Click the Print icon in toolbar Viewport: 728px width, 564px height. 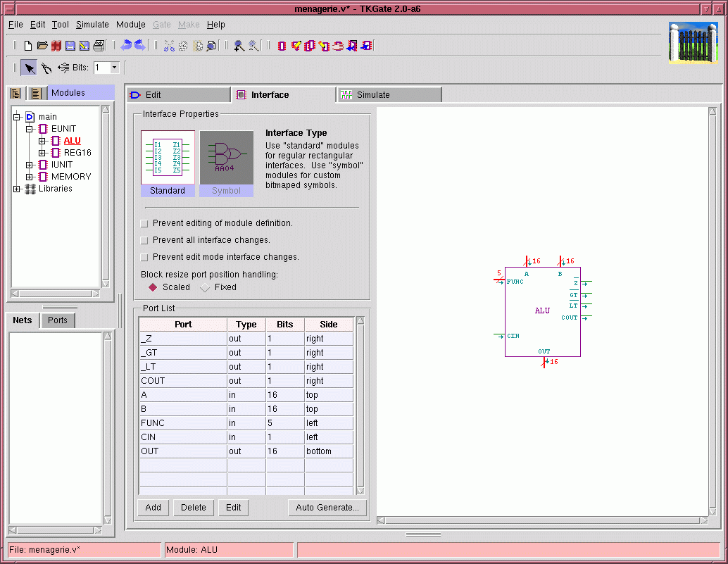pos(99,46)
